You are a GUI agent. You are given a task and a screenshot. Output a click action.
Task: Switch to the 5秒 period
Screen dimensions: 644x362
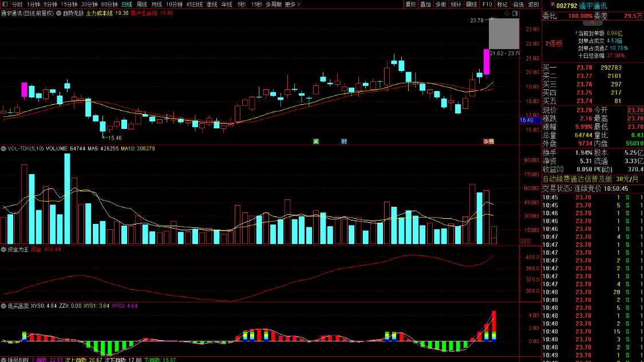pyautogui.click(x=242, y=5)
